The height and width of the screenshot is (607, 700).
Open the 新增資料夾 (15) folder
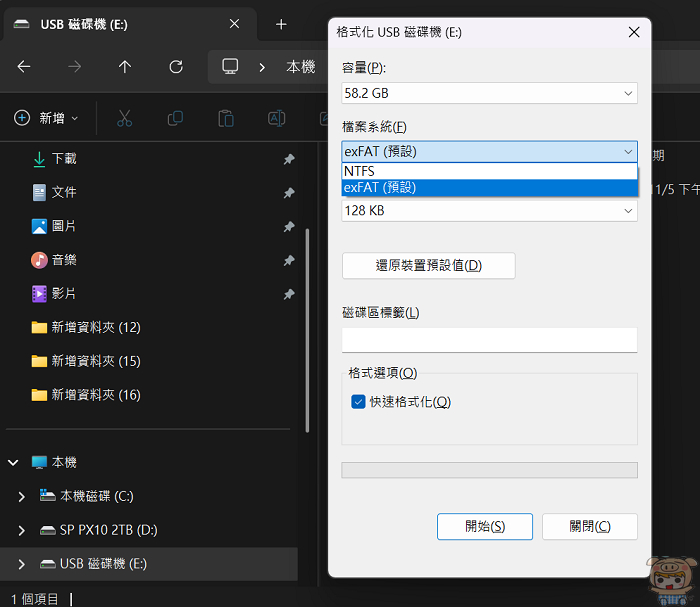95,361
